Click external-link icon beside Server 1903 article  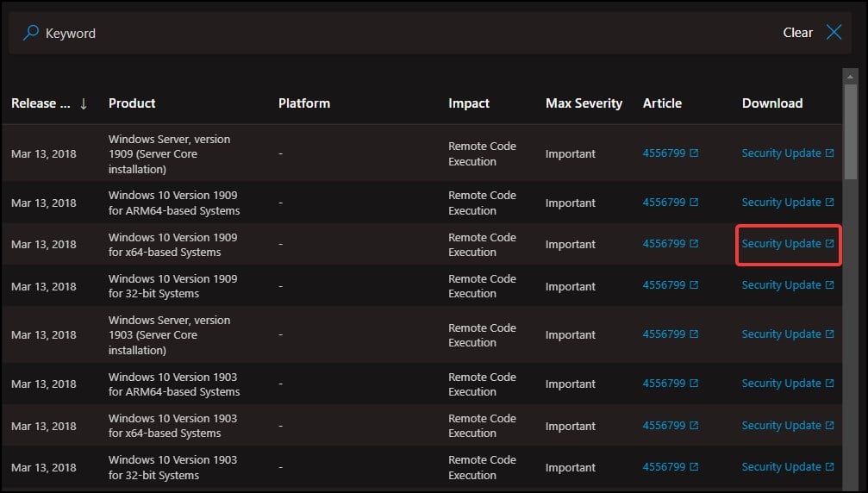coord(694,334)
